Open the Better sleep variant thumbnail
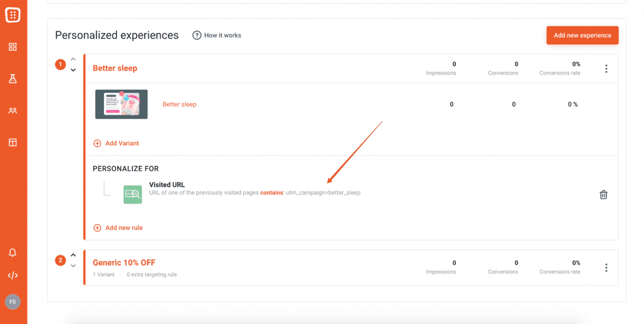Viewport: 644px width, 324px height. click(x=121, y=104)
